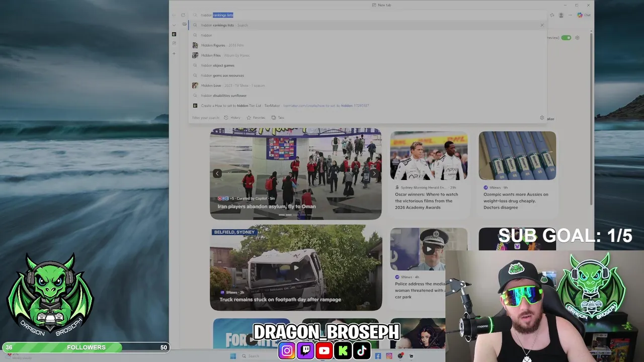Screen dimensions: 644x362
Task: Select the 'Hidden Files' album suggestion
Action: point(367,55)
